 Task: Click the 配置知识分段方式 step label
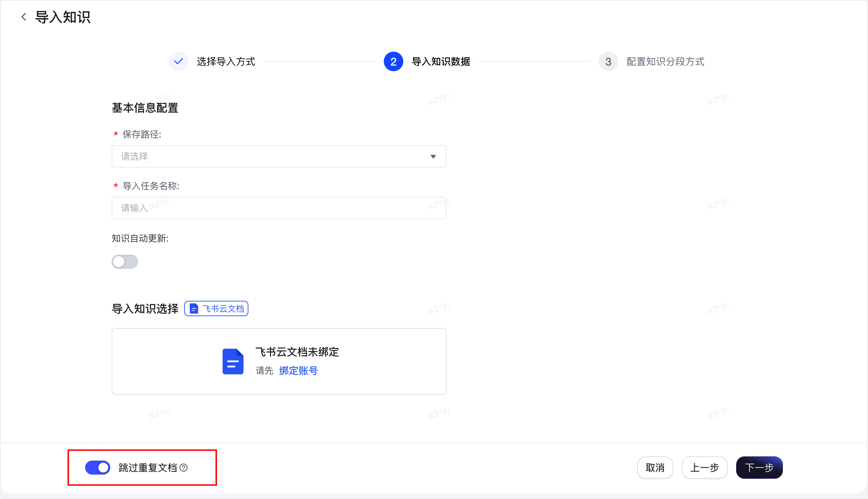pos(666,61)
